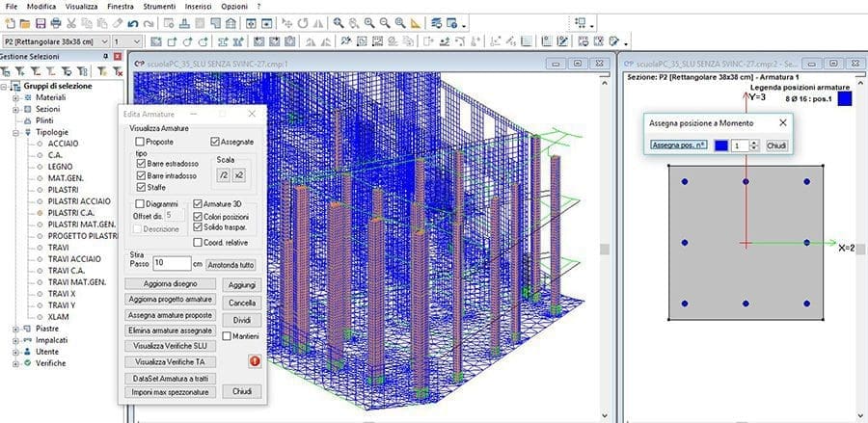The width and height of the screenshot is (868, 423).
Task: Toggle Armature 3D checkbox
Action: click(x=198, y=203)
